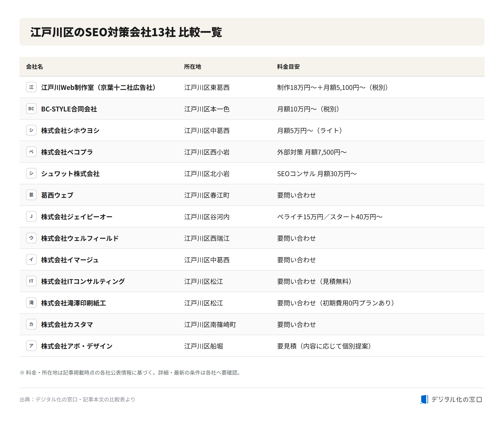Select the 料金目安 column header
Screen dimensions: 504x423
pyautogui.click(x=288, y=67)
